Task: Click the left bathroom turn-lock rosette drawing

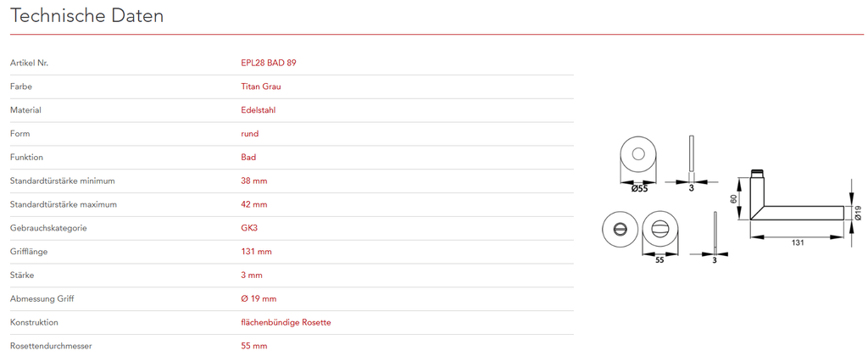Action: point(619,228)
